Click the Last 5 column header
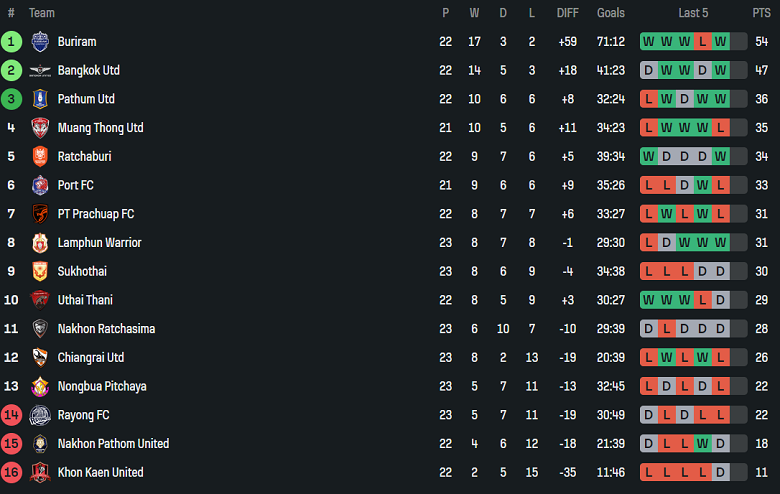The image size is (780, 494). coord(693,13)
